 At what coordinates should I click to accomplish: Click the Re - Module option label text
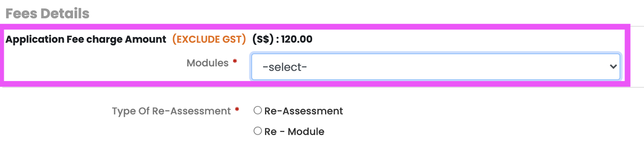(294, 132)
